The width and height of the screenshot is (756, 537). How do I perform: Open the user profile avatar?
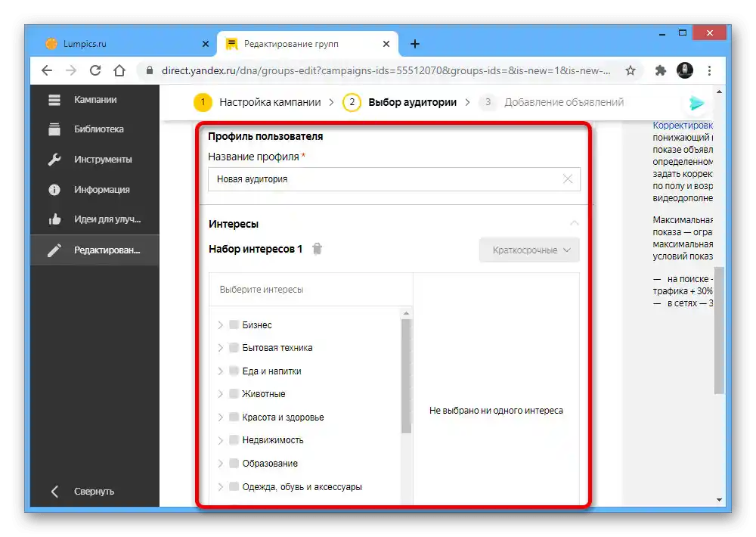point(685,70)
